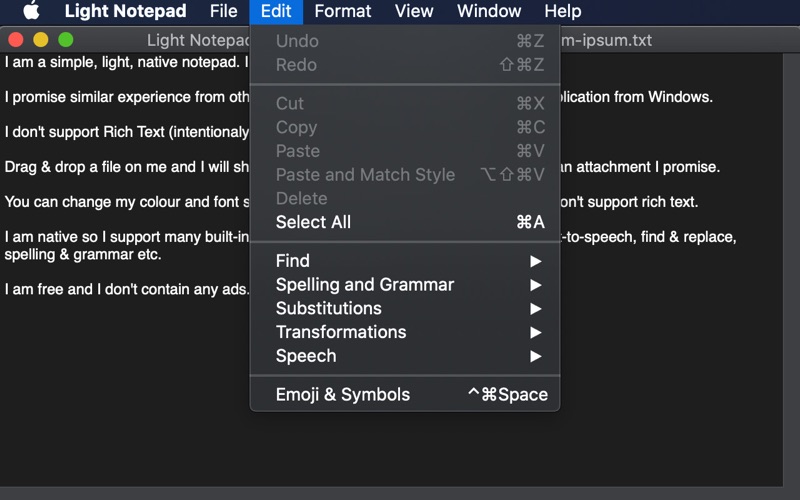Click the yellow minimize window button
This screenshot has height=500, width=800.
coord(41,39)
